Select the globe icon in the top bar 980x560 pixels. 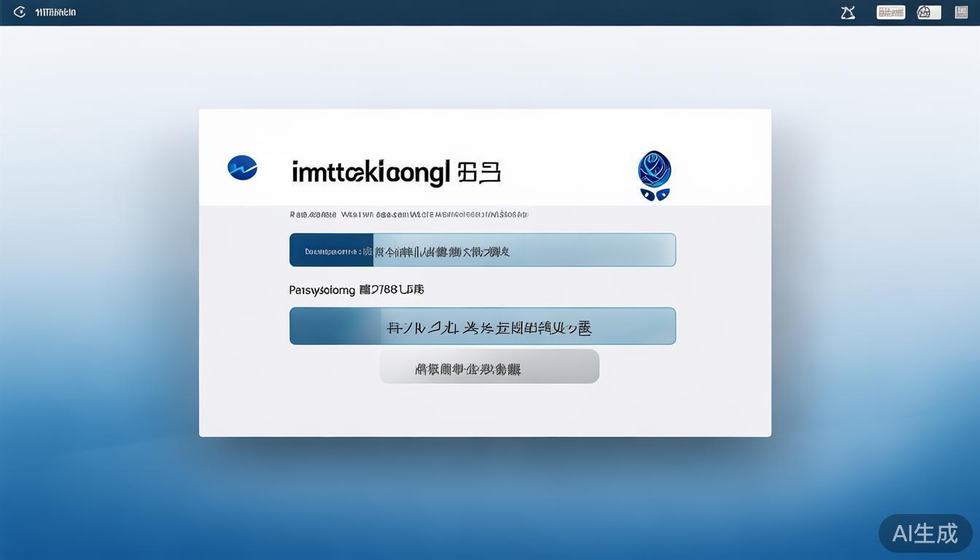click(927, 12)
